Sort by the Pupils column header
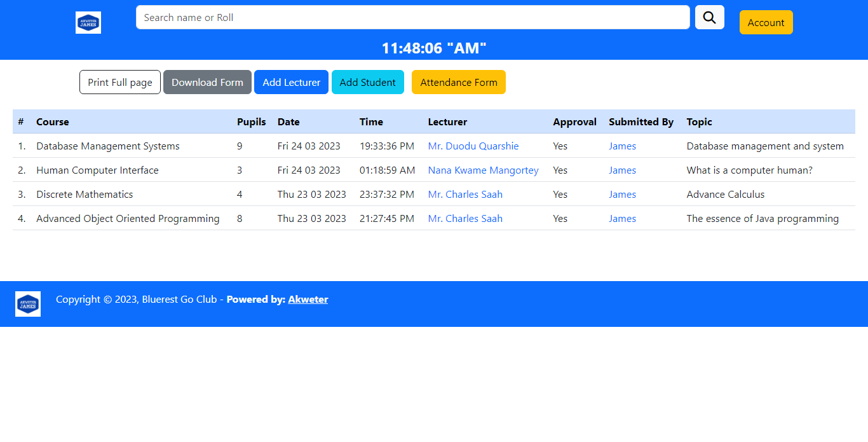This screenshot has height=442, width=868. coord(252,121)
